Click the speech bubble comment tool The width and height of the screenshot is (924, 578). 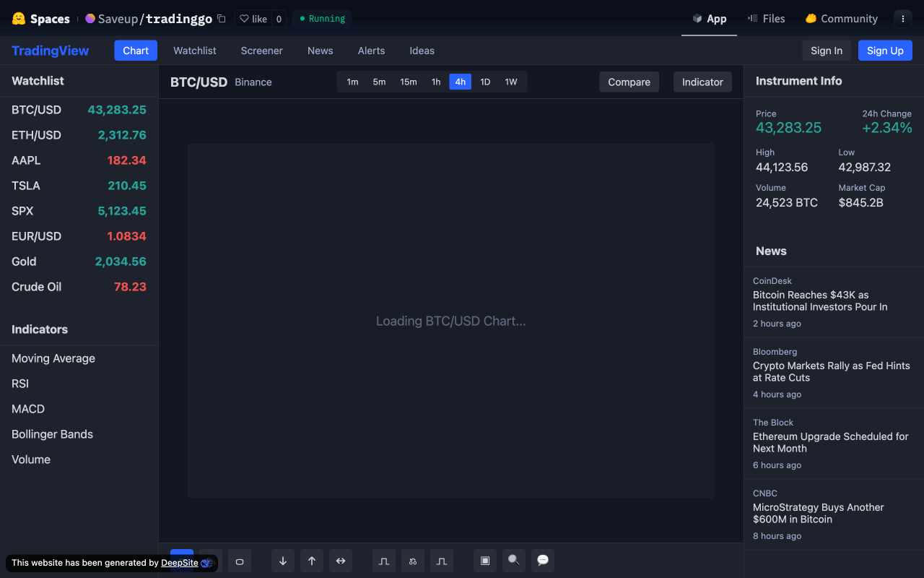click(x=543, y=561)
